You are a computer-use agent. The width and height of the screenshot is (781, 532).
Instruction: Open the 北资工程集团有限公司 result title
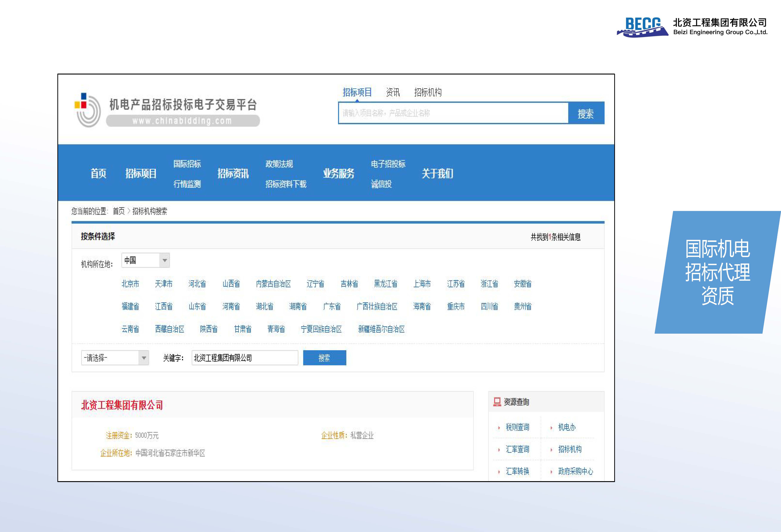122,405
